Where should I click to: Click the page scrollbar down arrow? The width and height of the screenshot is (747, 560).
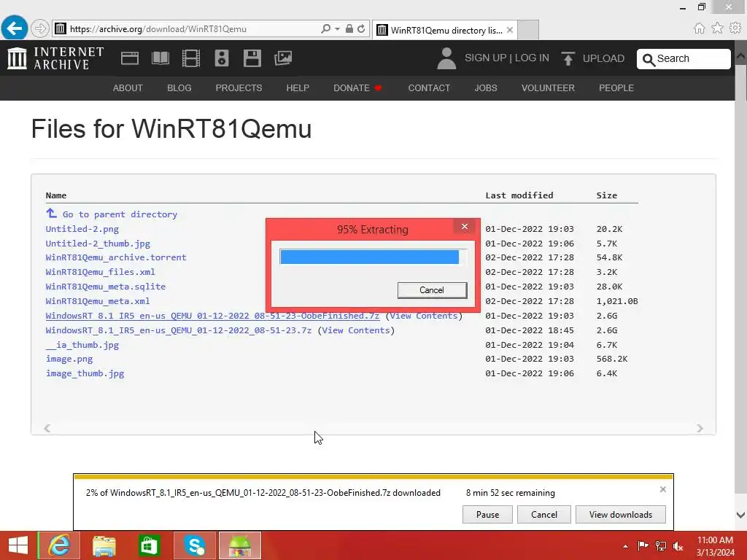(741, 515)
